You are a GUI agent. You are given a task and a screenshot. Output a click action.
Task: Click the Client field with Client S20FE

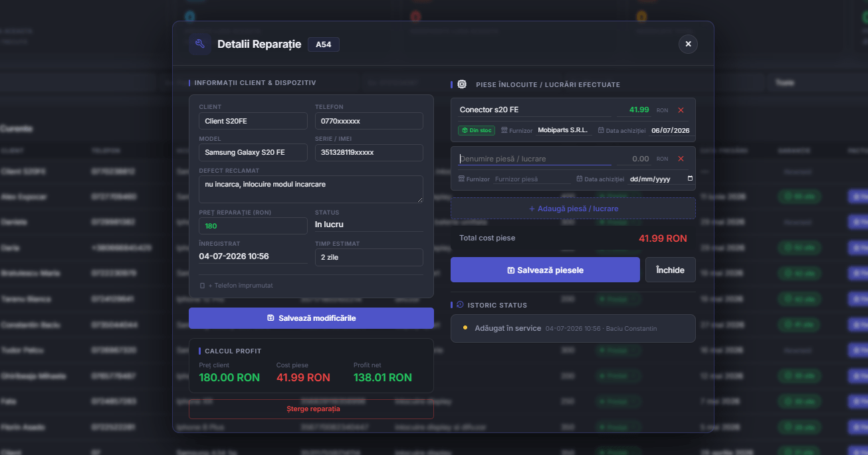[x=253, y=121]
